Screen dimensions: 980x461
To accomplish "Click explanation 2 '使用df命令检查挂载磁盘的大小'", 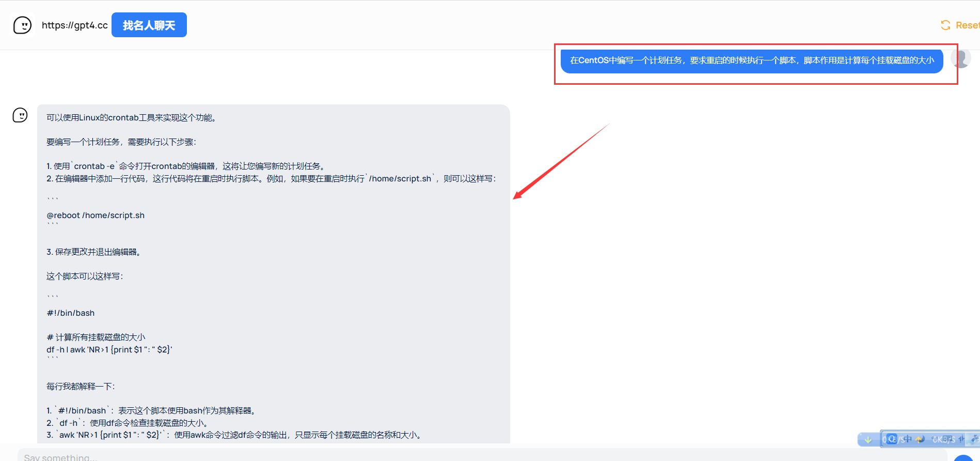I will (x=128, y=423).
